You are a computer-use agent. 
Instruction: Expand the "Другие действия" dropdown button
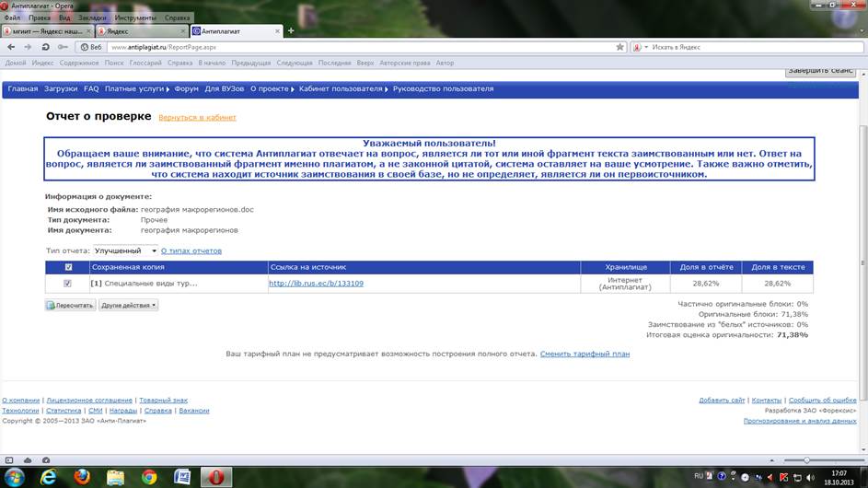(128, 305)
